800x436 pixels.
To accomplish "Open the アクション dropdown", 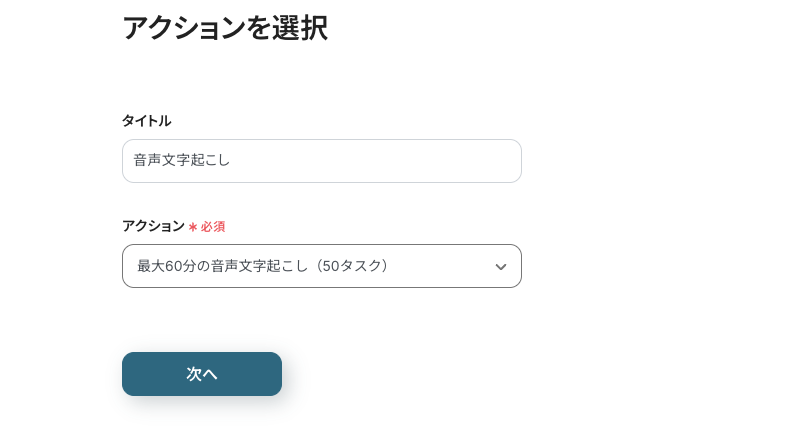I will point(321,266).
